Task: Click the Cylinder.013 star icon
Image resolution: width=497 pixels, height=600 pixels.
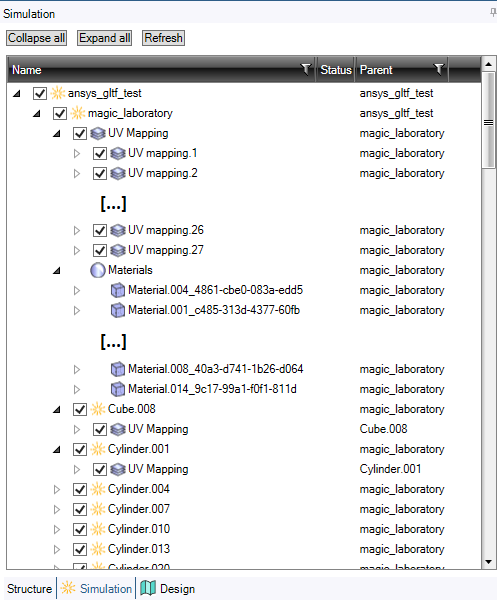Action: 98,549
